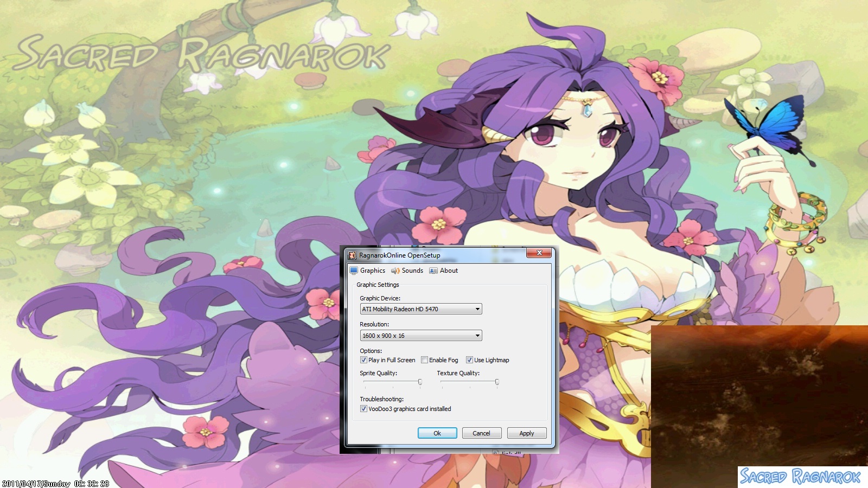Click the Ok button
868x488 pixels.
[437, 433]
